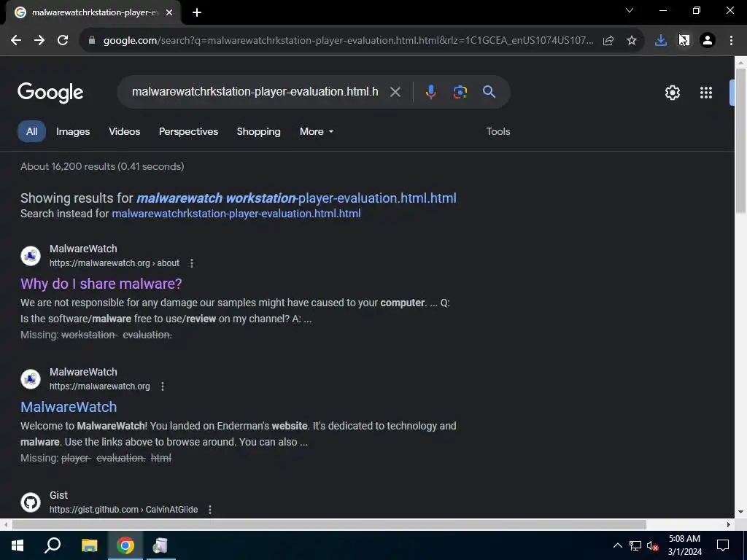Image resolution: width=747 pixels, height=560 pixels.
Task: Open Chrome three-dot menu
Action: pos(731,41)
